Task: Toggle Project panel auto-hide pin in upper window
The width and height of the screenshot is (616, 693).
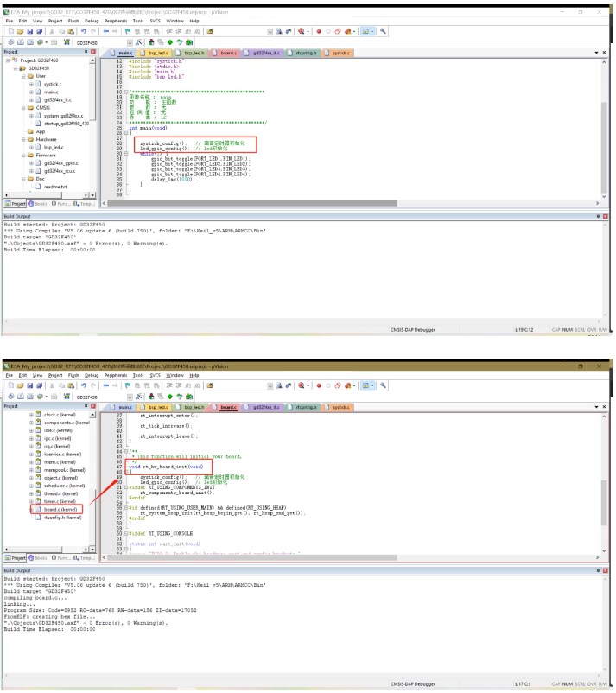Action: tap(86, 52)
